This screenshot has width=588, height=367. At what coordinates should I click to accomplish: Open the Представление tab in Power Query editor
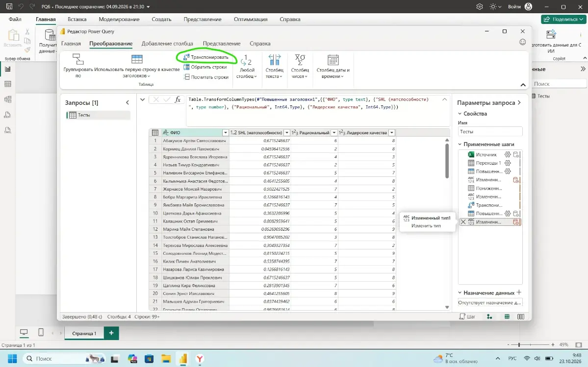pos(222,44)
